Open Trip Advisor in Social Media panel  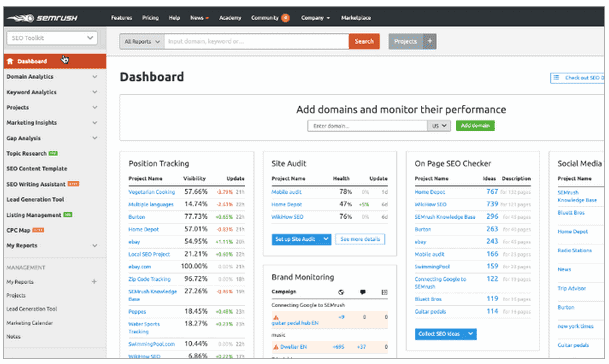click(572, 288)
